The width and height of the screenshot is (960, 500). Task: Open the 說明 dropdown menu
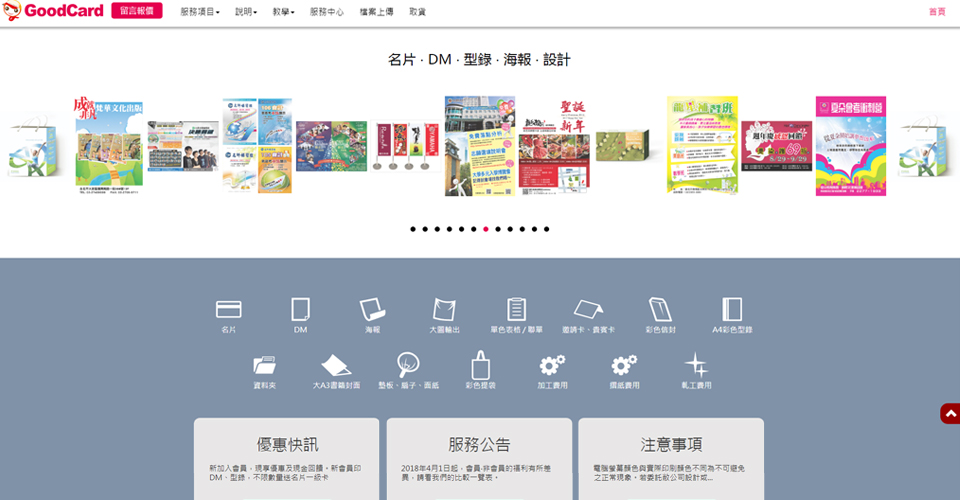pos(246,11)
